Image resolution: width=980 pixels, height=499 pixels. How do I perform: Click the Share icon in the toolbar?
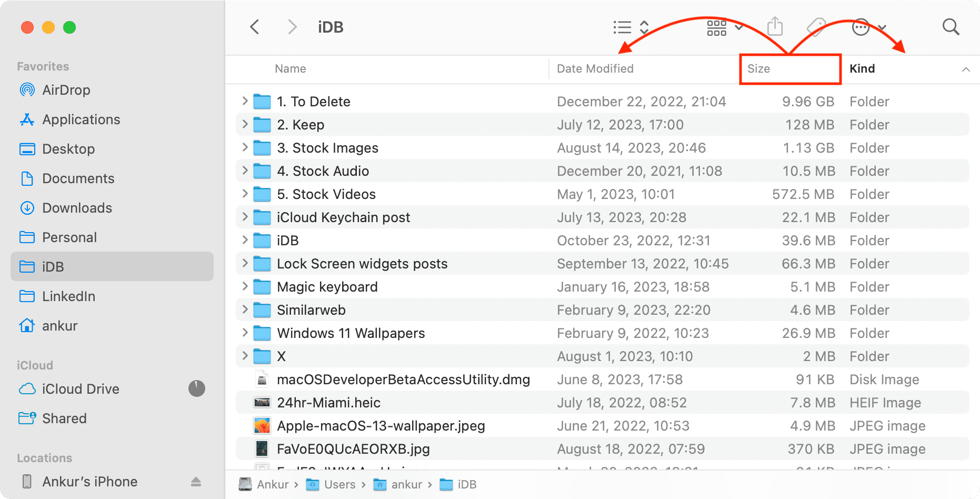[x=775, y=26]
